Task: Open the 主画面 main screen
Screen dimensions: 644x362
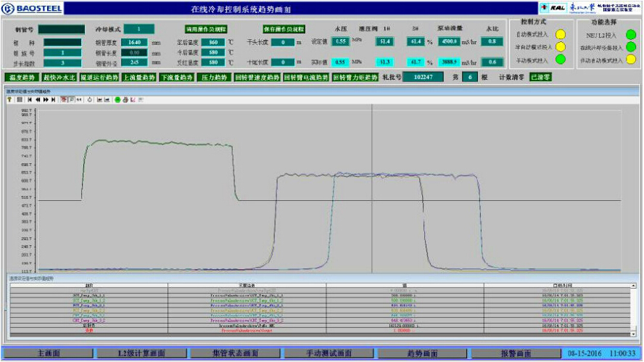Action: (48, 353)
